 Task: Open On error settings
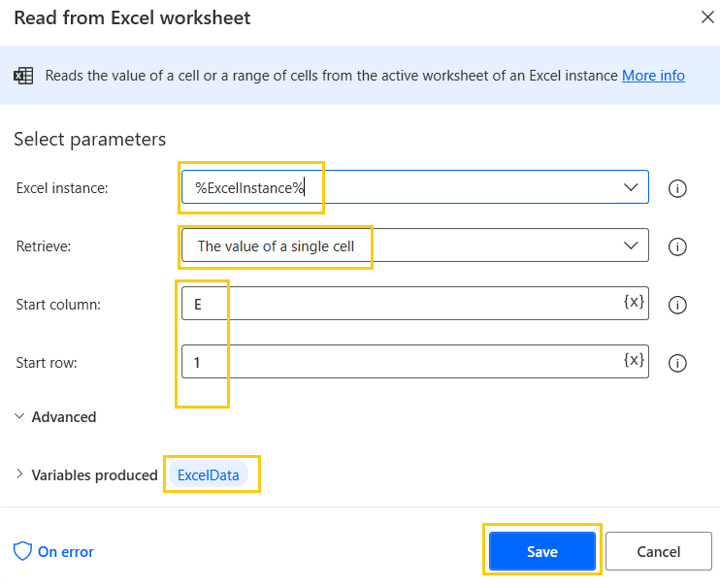pos(54,551)
